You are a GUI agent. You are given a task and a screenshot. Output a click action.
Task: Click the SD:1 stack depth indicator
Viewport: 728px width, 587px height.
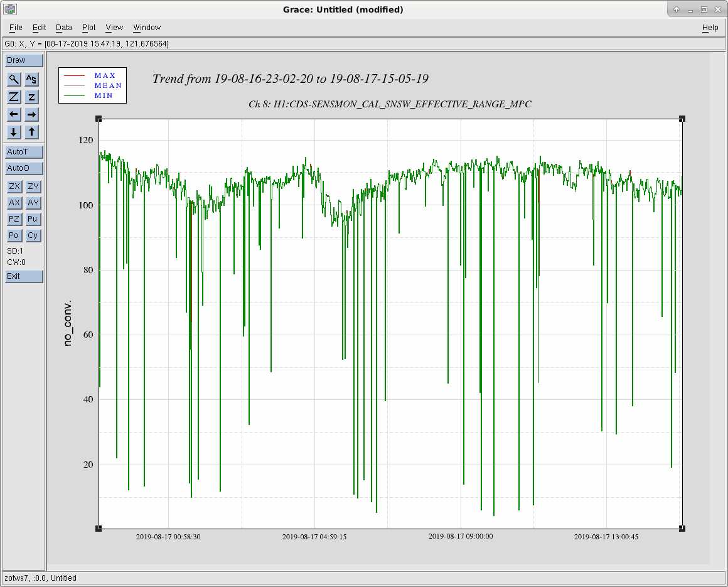coord(15,250)
